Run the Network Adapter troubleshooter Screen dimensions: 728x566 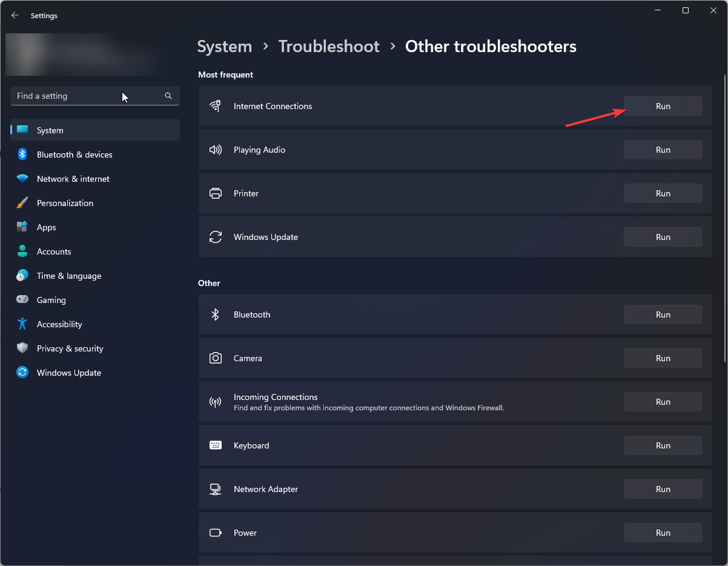663,489
